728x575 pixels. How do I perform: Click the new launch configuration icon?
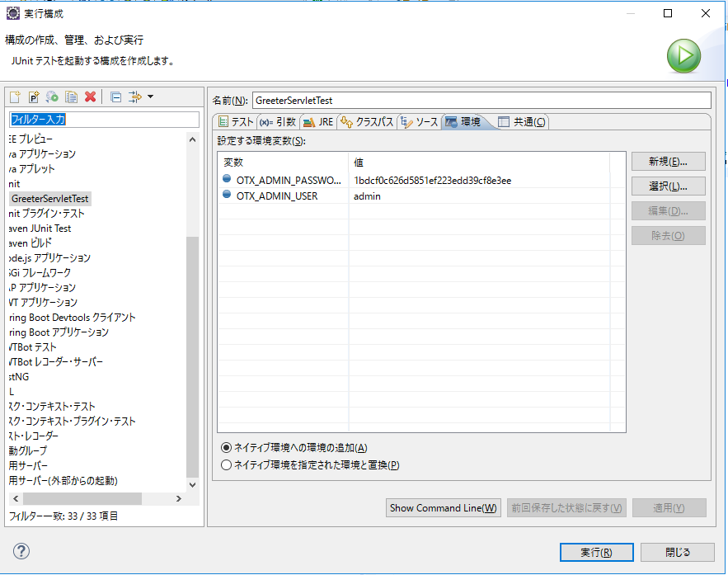(x=15, y=97)
